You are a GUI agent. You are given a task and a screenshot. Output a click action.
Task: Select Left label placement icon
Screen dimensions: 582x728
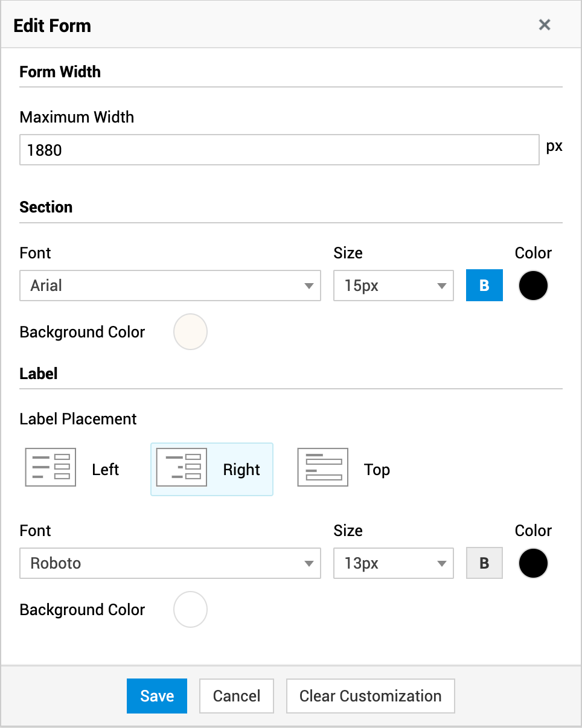(x=51, y=468)
